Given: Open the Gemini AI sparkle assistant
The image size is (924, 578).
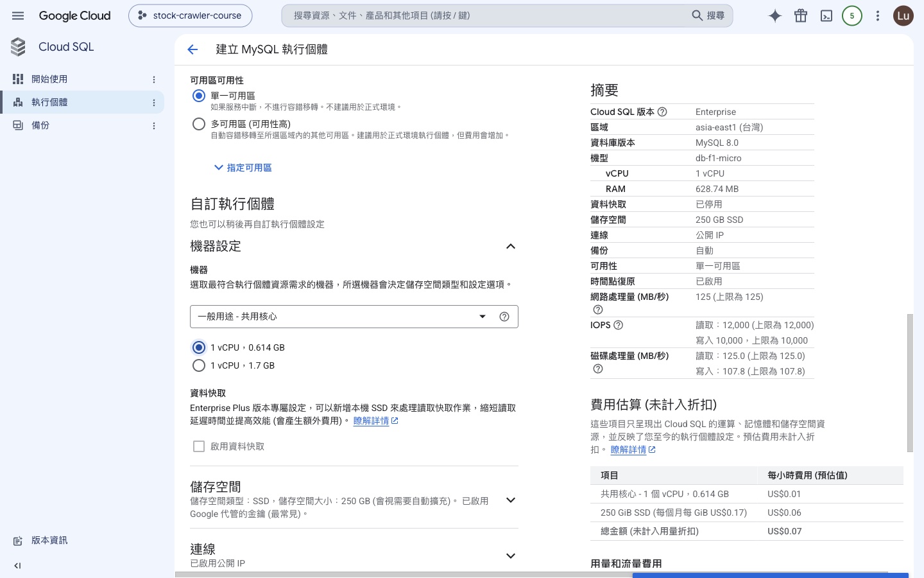Looking at the screenshot, I should point(775,16).
